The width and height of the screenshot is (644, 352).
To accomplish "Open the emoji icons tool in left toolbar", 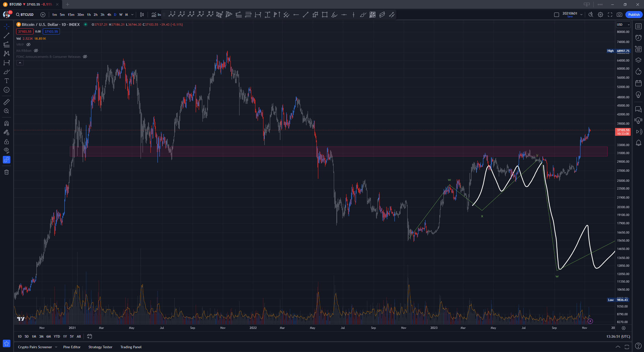I will coord(7,90).
